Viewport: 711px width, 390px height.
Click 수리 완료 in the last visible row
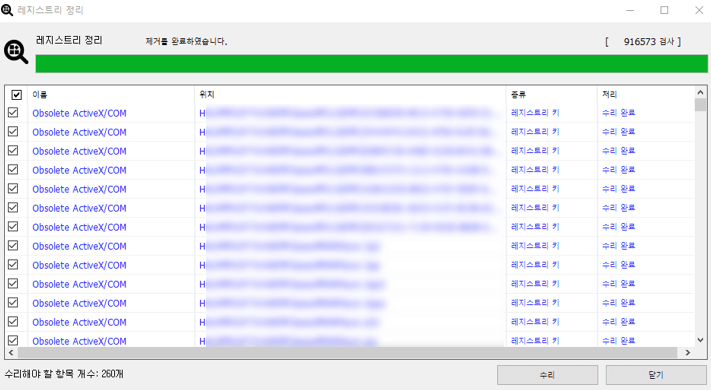click(618, 341)
